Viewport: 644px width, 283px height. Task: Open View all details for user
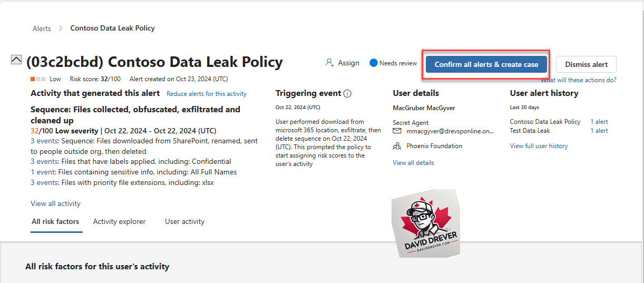click(413, 163)
